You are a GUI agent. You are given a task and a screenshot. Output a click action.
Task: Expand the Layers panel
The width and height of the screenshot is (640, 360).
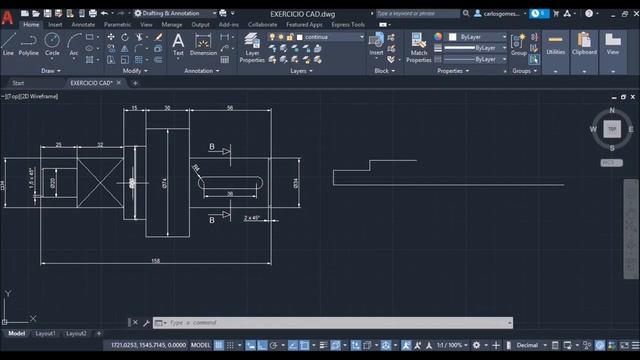(x=301, y=71)
